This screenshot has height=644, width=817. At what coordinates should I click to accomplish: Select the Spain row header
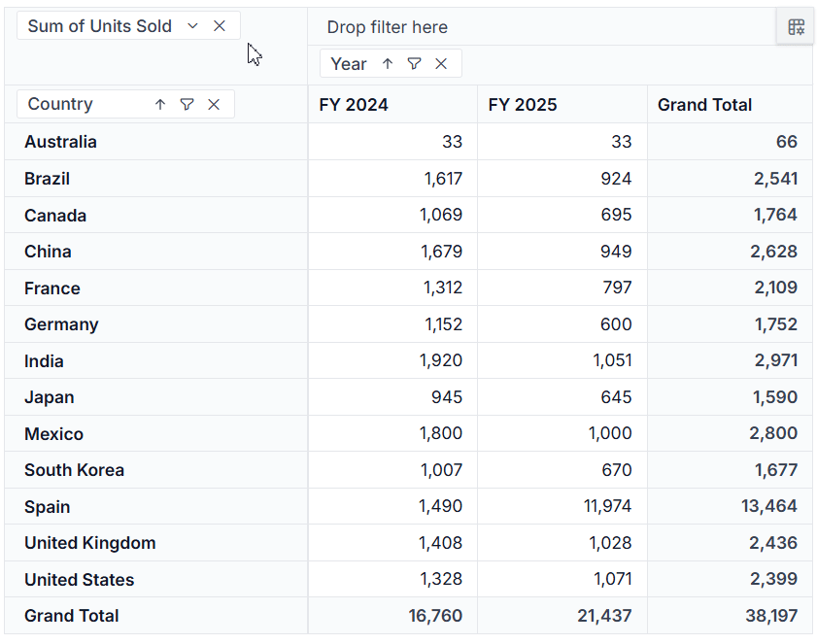tap(155, 506)
